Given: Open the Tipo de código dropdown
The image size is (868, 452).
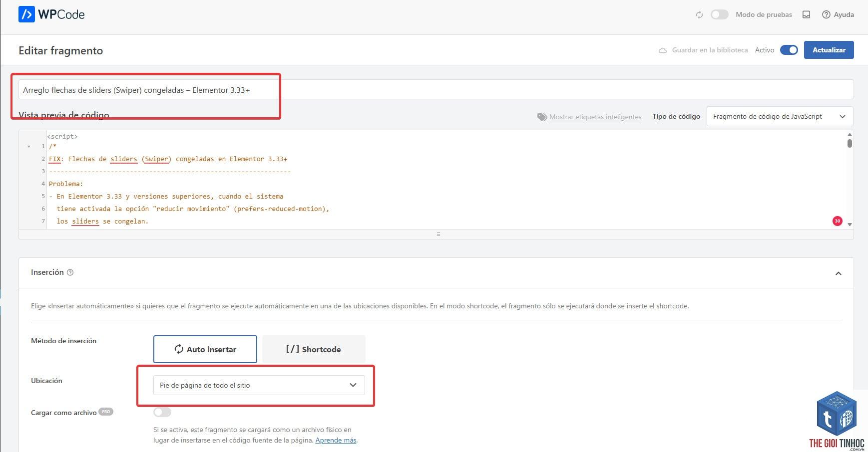Looking at the screenshot, I should coord(780,116).
